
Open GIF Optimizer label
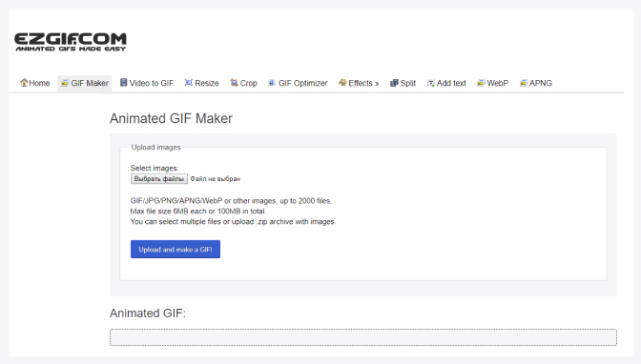(303, 83)
